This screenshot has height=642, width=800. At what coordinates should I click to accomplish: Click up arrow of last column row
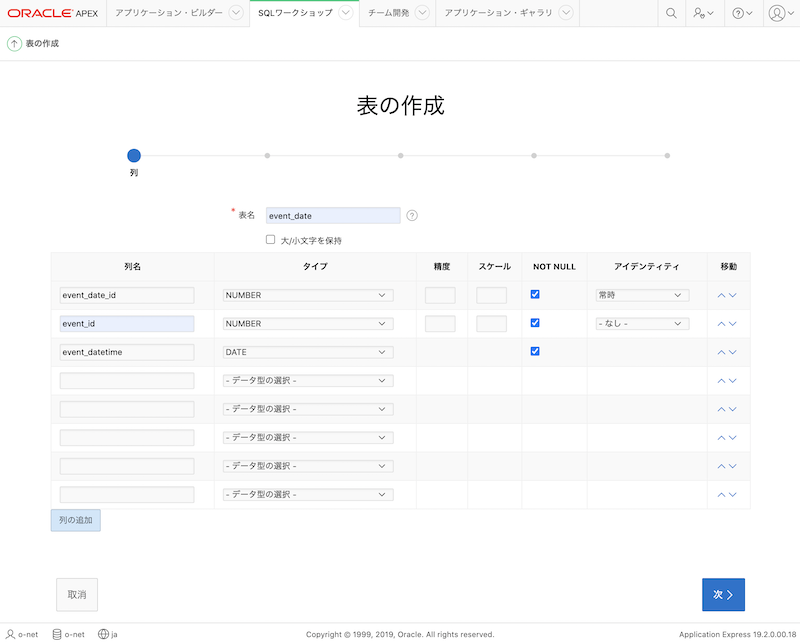coord(721,496)
